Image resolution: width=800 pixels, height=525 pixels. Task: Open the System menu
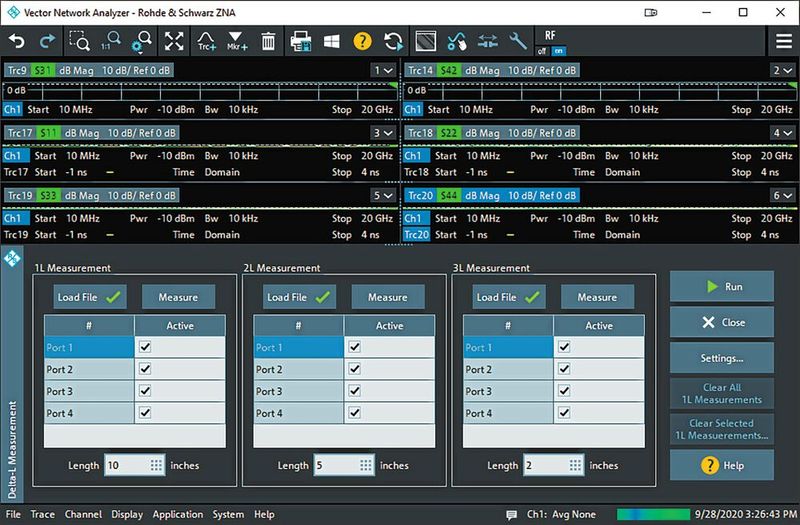pos(228,514)
